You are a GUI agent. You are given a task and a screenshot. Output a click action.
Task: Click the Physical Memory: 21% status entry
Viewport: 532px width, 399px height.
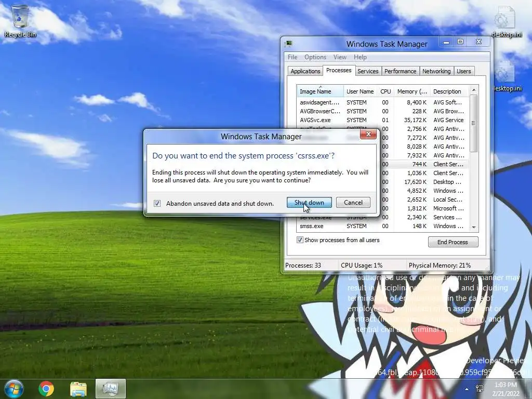440,265
